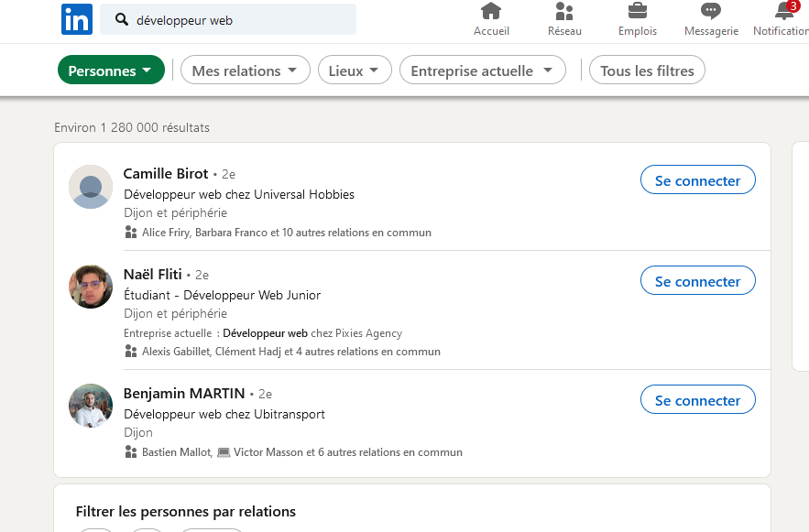Expand the Personnes filter dropdown
The width and height of the screenshot is (809, 532).
pyautogui.click(x=111, y=71)
